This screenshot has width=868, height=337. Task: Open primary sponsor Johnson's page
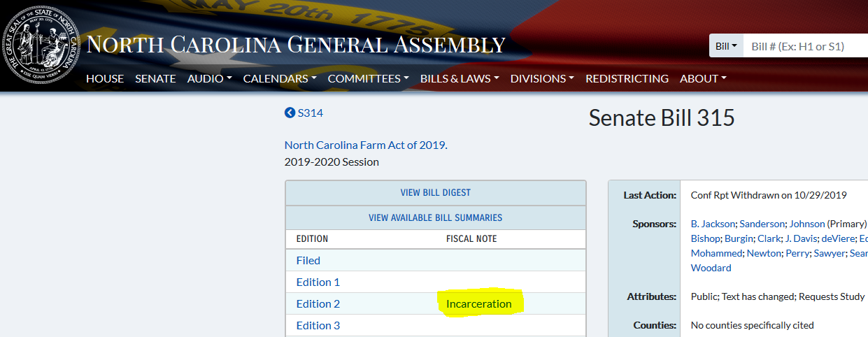pos(807,224)
